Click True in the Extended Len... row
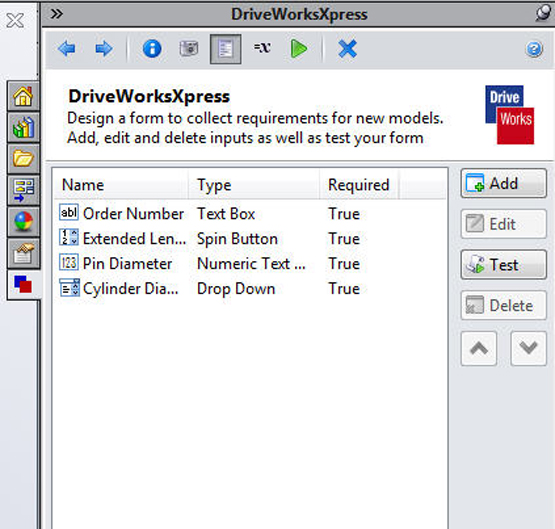555x529 pixels. point(344,238)
